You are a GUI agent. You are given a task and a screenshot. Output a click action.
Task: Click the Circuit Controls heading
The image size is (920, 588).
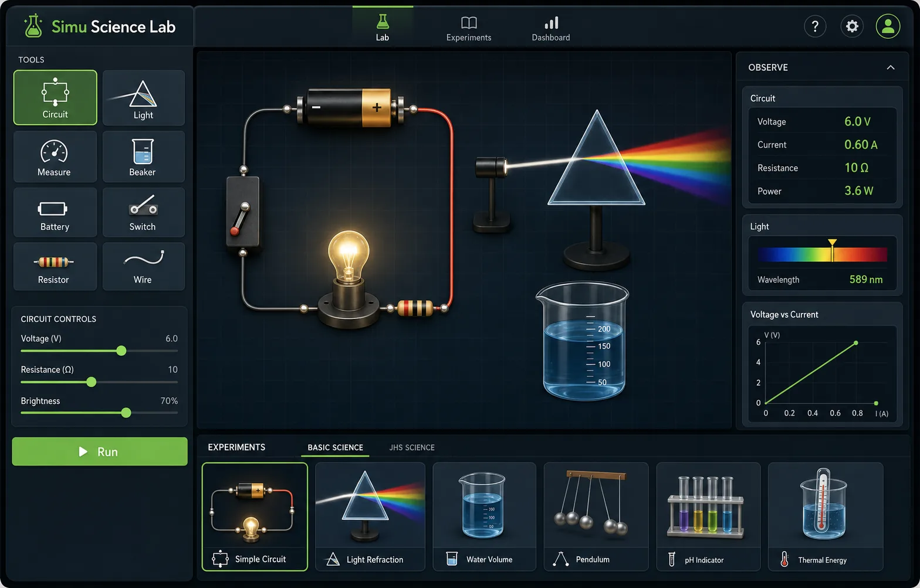[59, 319]
